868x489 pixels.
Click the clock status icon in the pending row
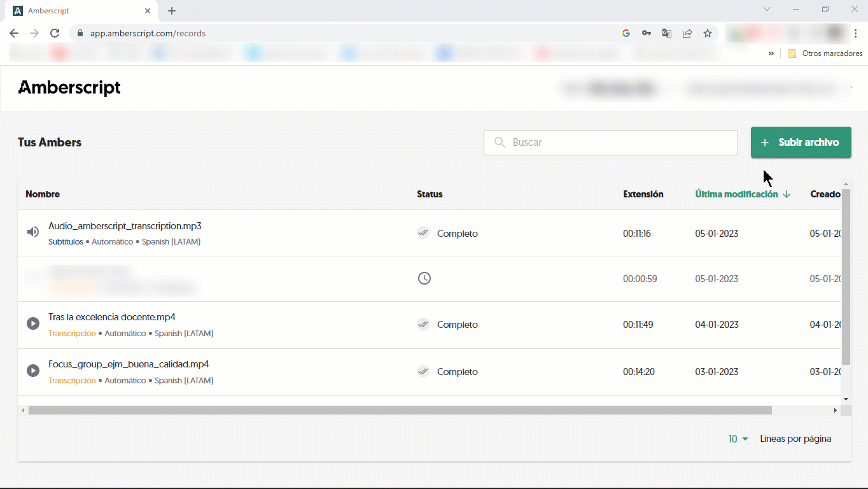[424, 278]
